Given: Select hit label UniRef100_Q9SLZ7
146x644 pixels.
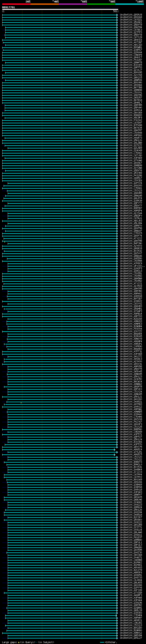Looking at the screenshot, I should 131,638.
